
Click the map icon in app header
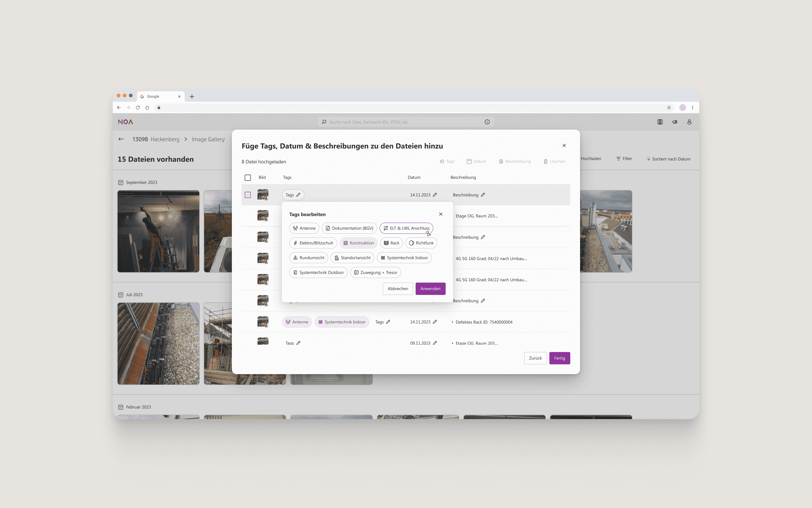coord(660,122)
